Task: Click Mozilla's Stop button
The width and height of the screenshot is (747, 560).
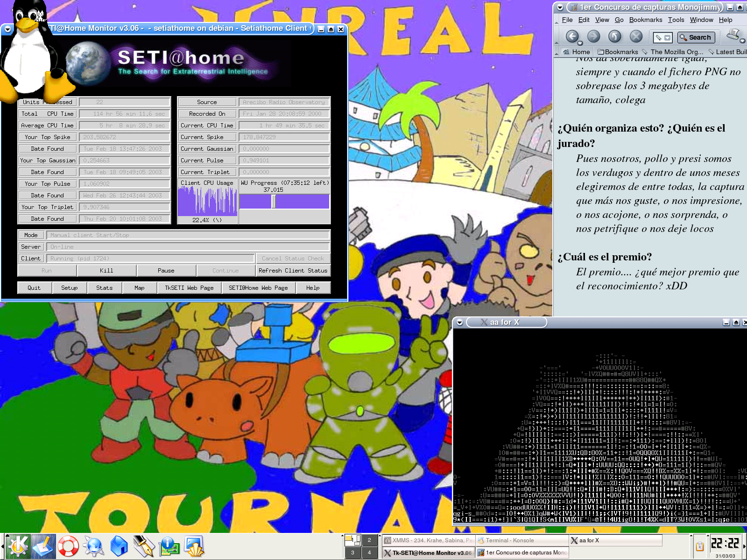Action: (x=636, y=36)
